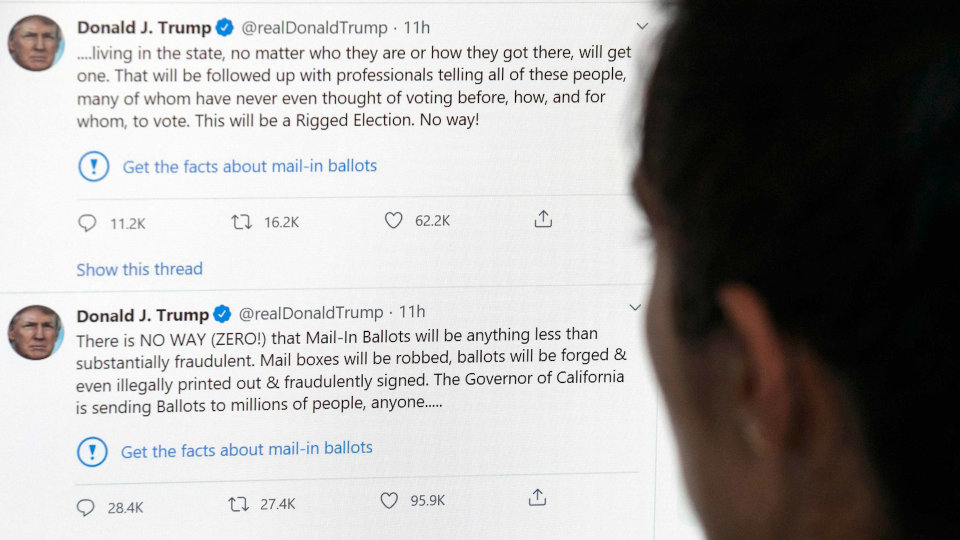
Task: Like the tweet with 95.9K likes
Action: 389,500
